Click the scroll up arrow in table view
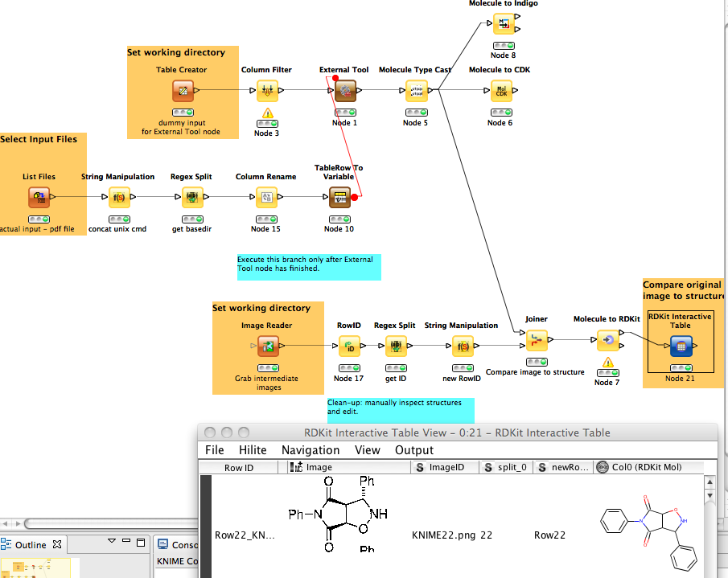The height and width of the screenshot is (578, 728). [709, 482]
